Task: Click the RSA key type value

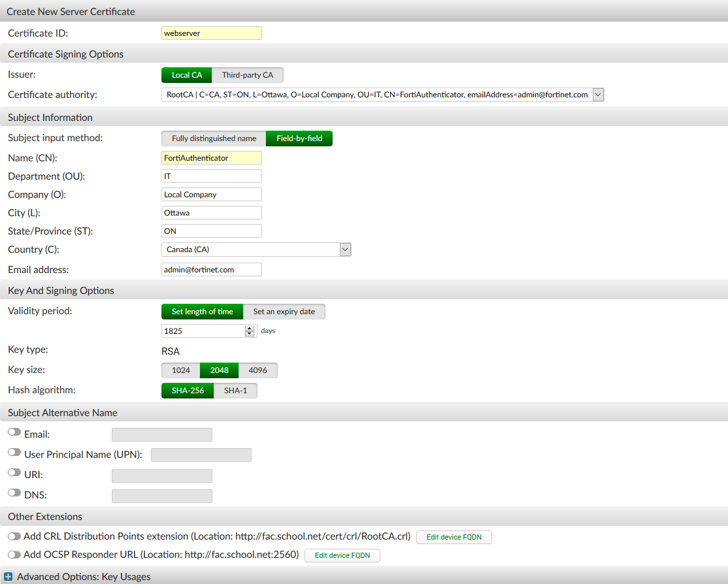Action: coord(171,351)
